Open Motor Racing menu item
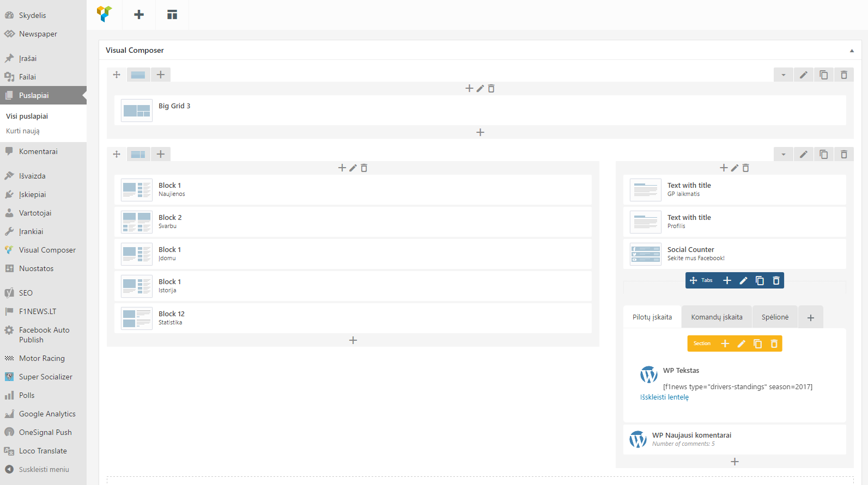868x485 pixels. click(43, 358)
